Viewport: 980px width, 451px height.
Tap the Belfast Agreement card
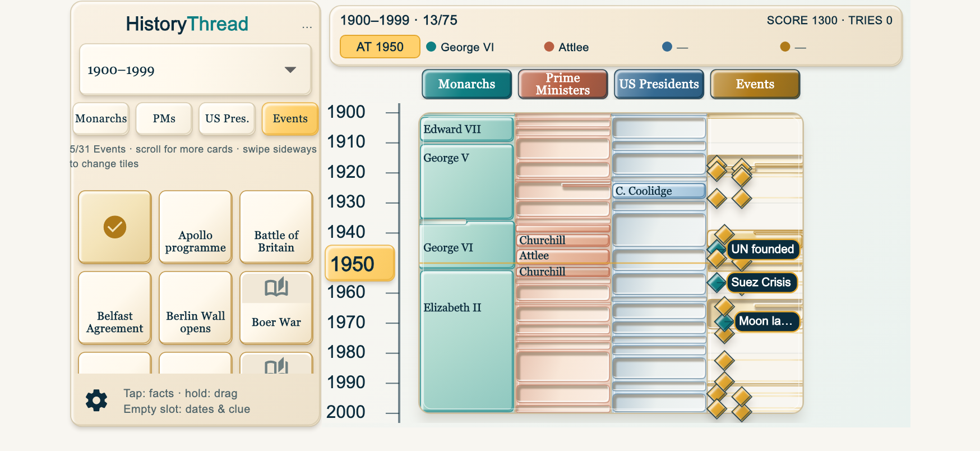click(x=115, y=308)
